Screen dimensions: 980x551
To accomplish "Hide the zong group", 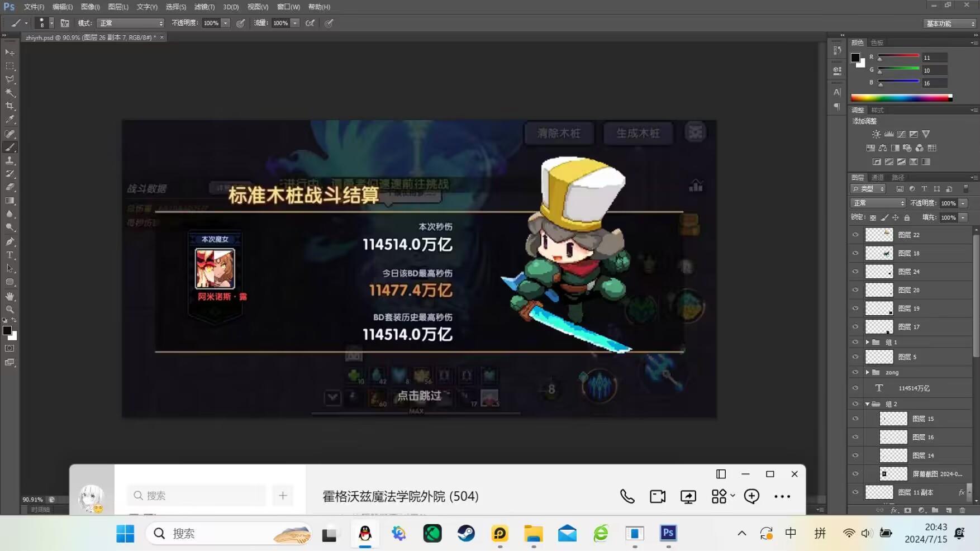I will click(855, 372).
